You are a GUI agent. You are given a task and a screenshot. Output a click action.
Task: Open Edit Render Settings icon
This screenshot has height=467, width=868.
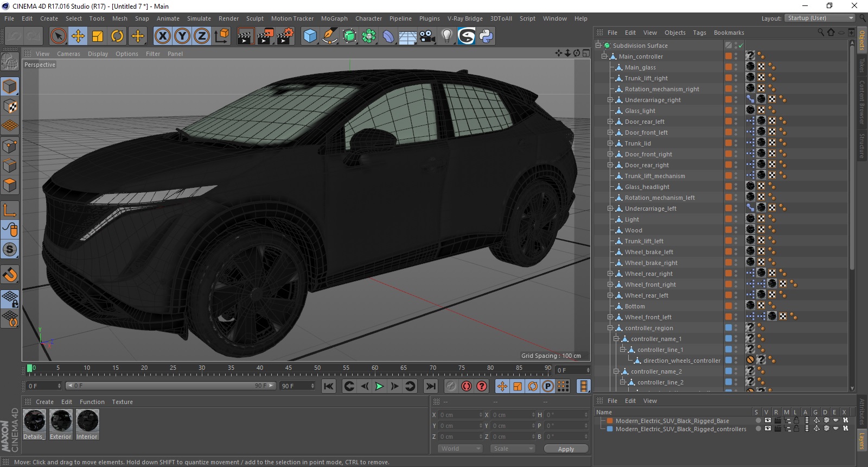[285, 36]
